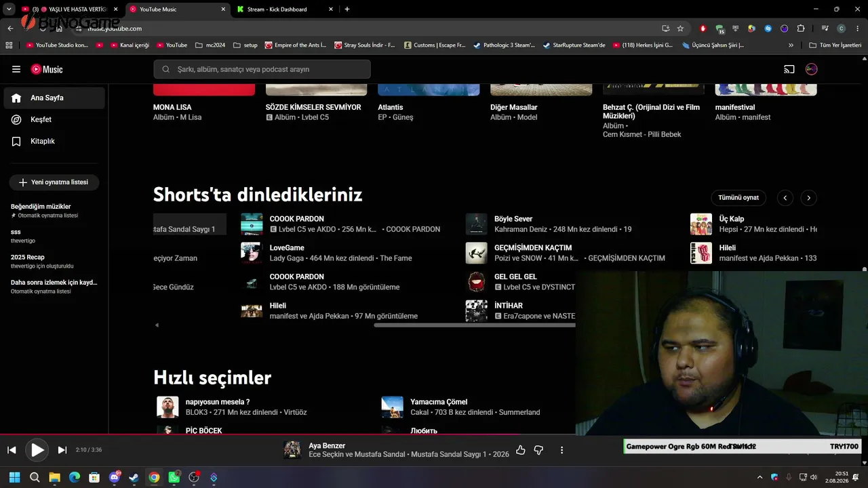This screenshot has width=868, height=488.
Task: Go to Ana Sayfa in sidebar
Action: coord(54,98)
